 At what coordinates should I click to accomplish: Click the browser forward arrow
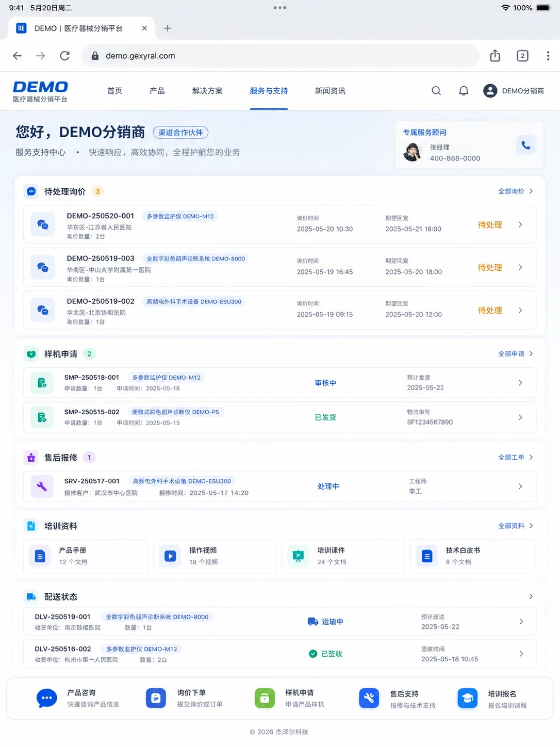pos(41,56)
